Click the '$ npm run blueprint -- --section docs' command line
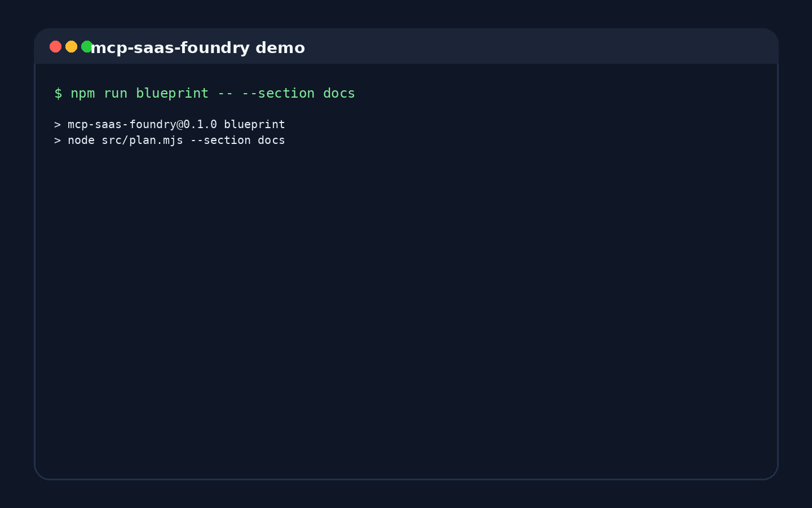Viewport: 812px width, 508px height. pyautogui.click(x=205, y=93)
